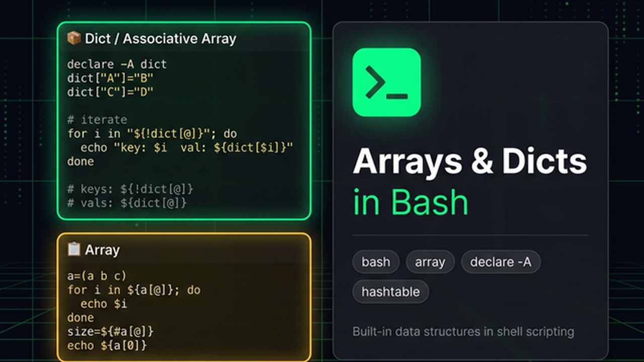The width and height of the screenshot is (644, 362).
Task: Switch to the Array section
Action: click(102, 249)
